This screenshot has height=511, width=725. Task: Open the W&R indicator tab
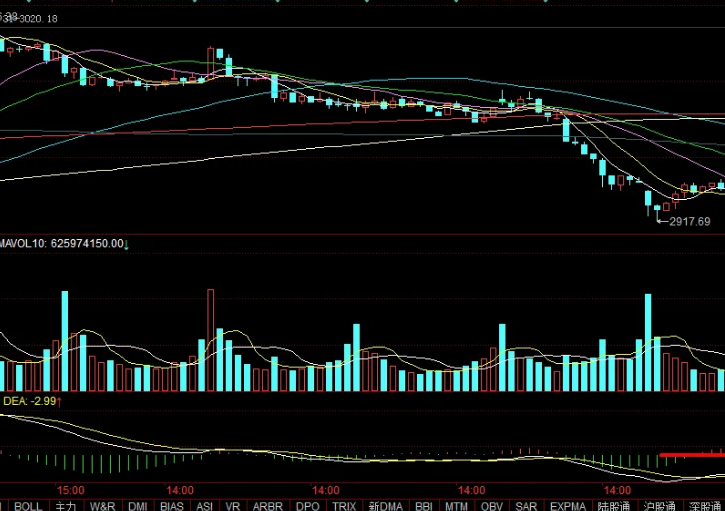[x=103, y=506]
